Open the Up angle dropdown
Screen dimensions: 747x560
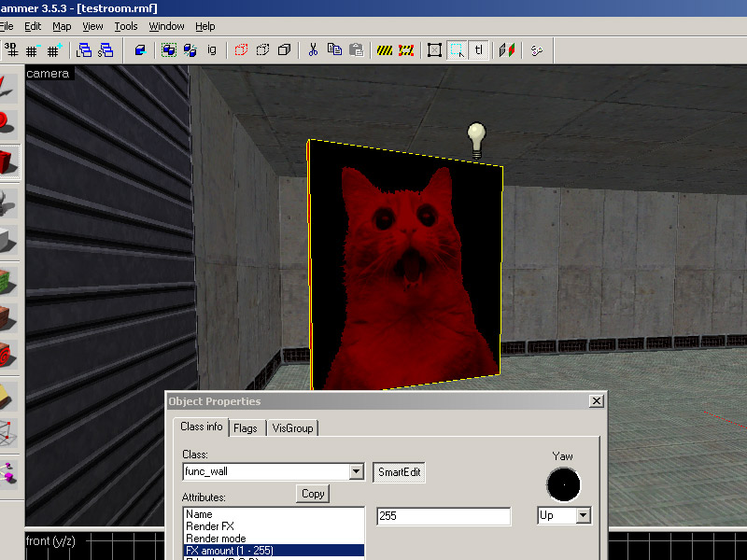click(583, 515)
